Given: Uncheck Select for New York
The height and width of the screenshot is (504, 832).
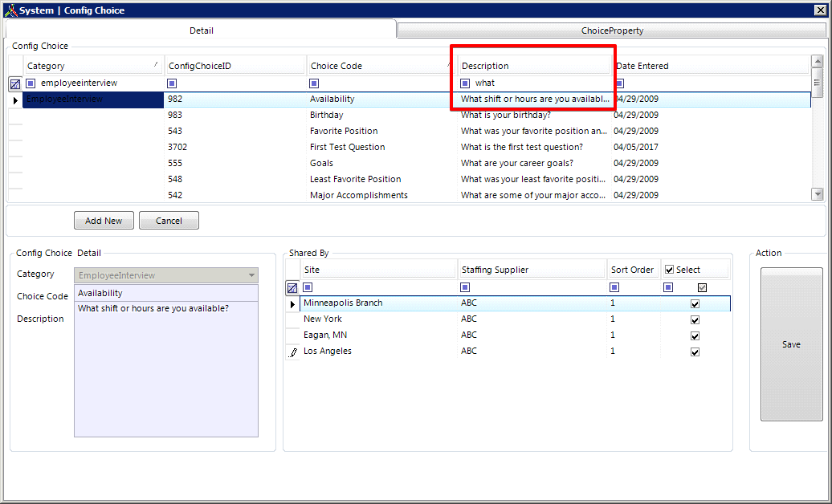Looking at the screenshot, I should pos(695,320).
